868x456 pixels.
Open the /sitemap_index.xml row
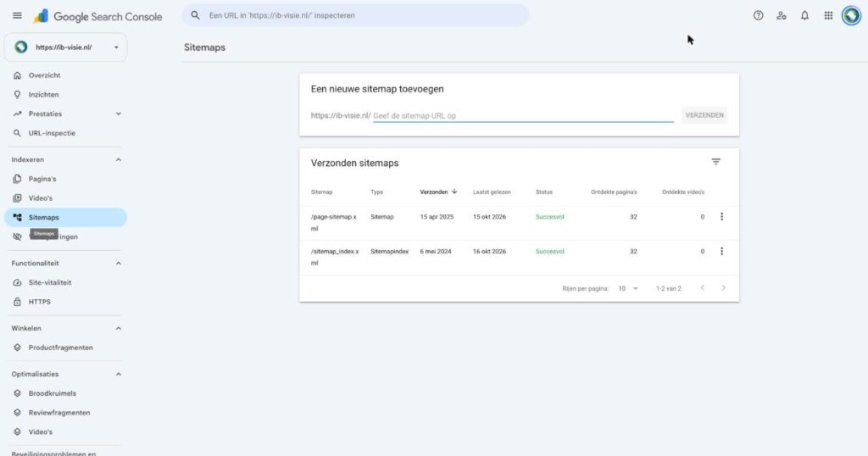click(x=520, y=258)
